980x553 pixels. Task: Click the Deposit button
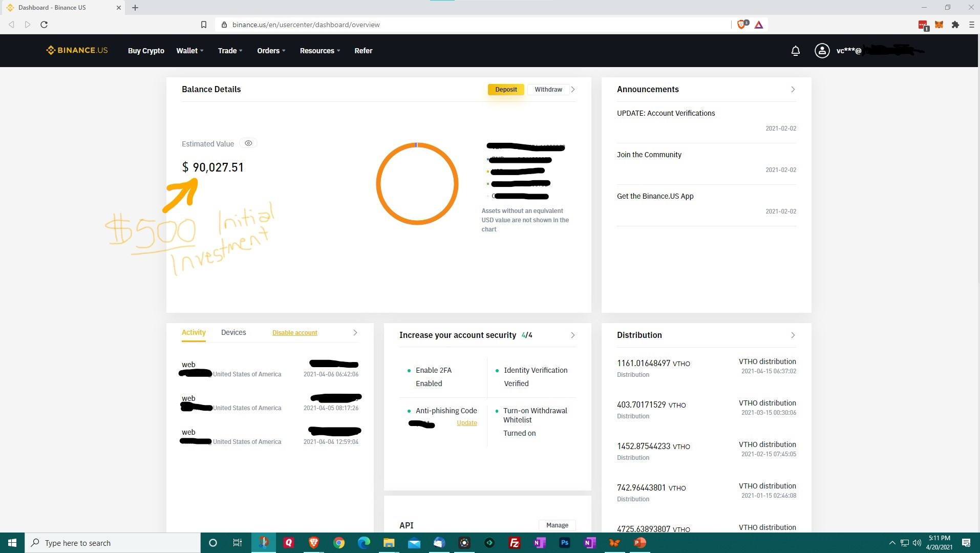506,90
